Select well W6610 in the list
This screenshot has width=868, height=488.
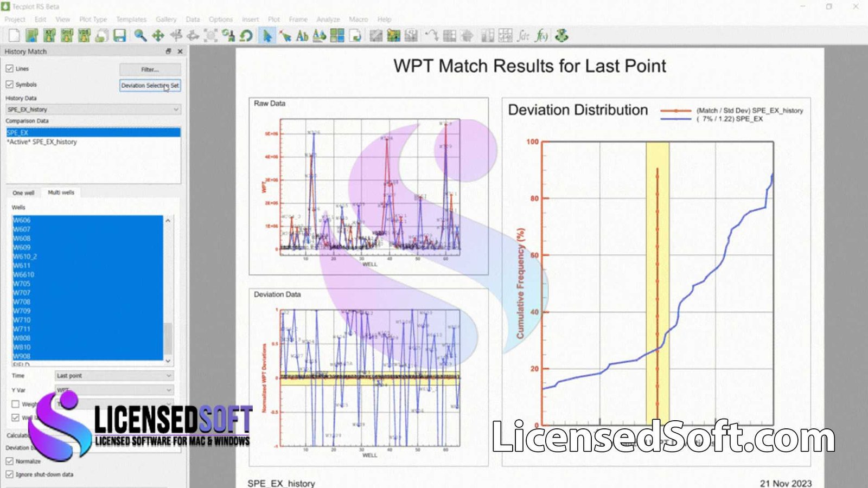[87, 275]
